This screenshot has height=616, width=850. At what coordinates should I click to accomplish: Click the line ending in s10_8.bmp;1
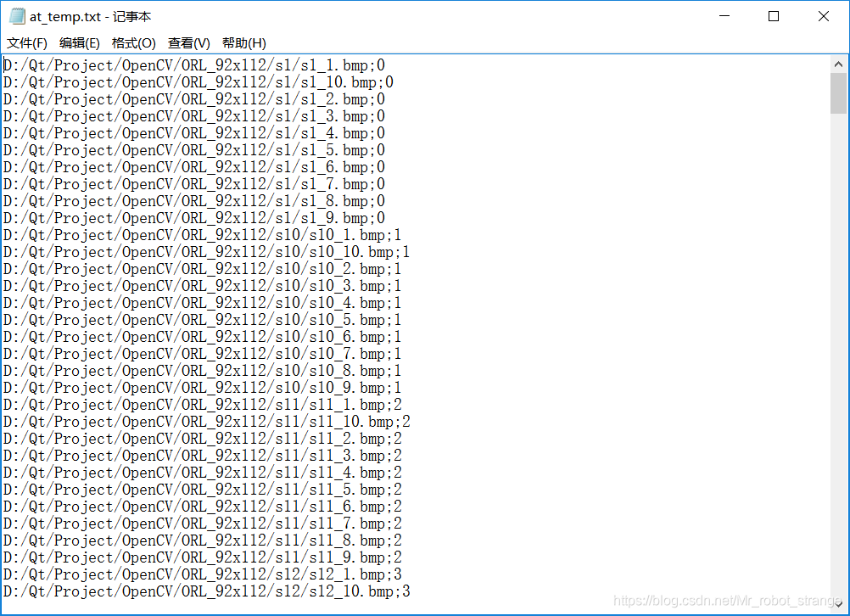(202, 371)
